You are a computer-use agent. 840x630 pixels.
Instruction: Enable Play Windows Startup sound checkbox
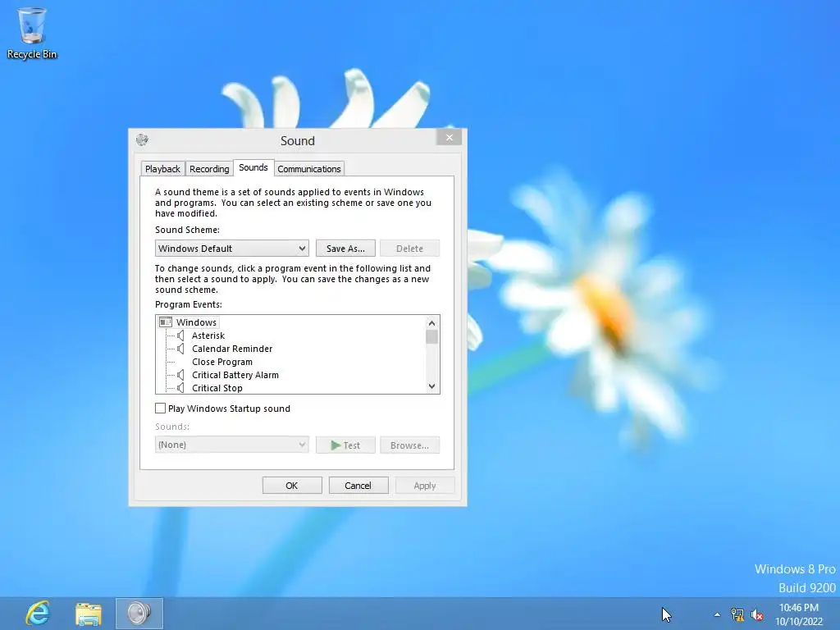160,409
